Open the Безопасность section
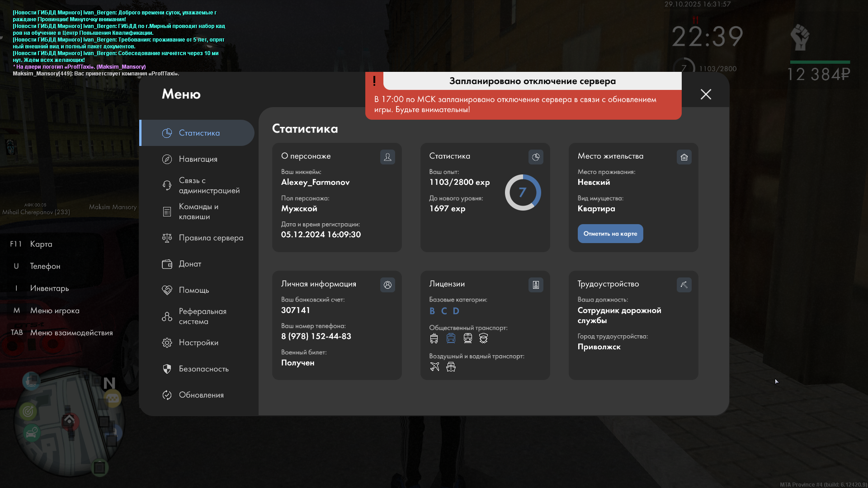 click(x=203, y=369)
